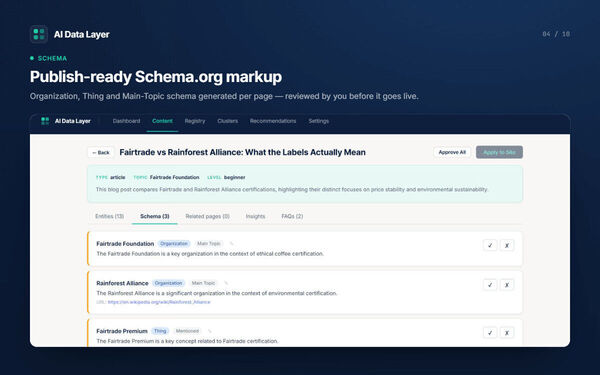This screenshot has height=375, width=600.
Task: Click the Apply to Site button
Action: 499,152
